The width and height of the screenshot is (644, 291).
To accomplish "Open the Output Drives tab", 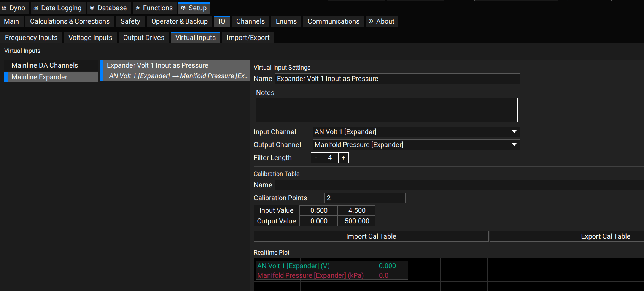I will (144, 38).
